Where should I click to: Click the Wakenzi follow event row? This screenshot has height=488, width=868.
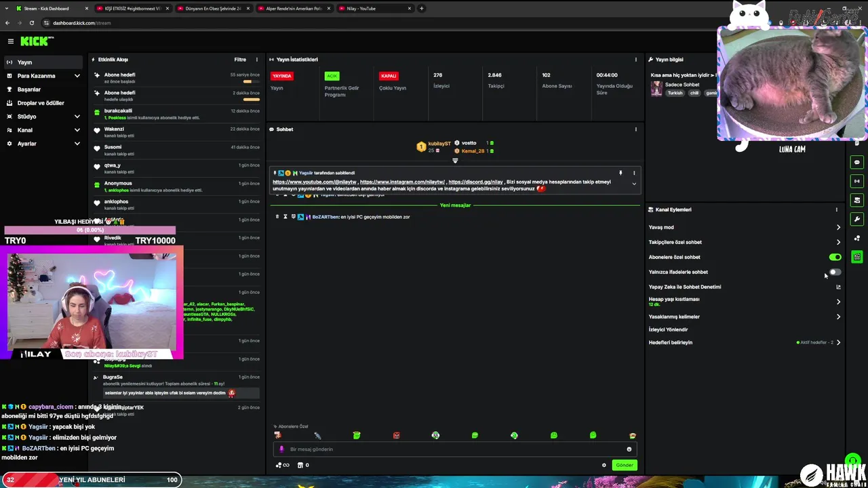coord(177,131)
